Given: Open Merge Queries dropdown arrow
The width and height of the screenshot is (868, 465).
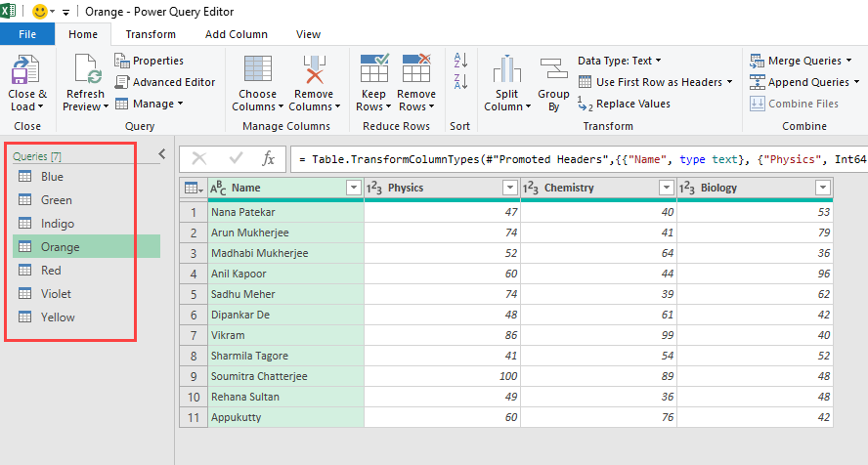Looking at the screenshot, I should tap(848, 61).
